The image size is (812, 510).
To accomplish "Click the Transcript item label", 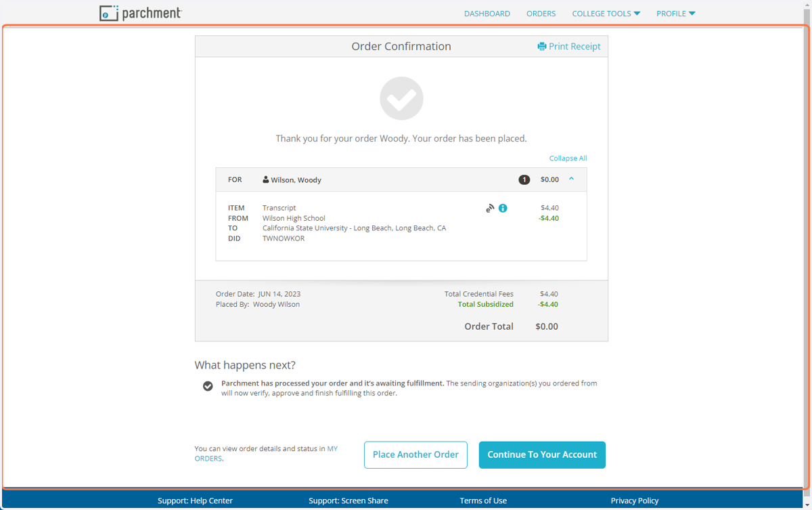I will click(x=279, y=208).
